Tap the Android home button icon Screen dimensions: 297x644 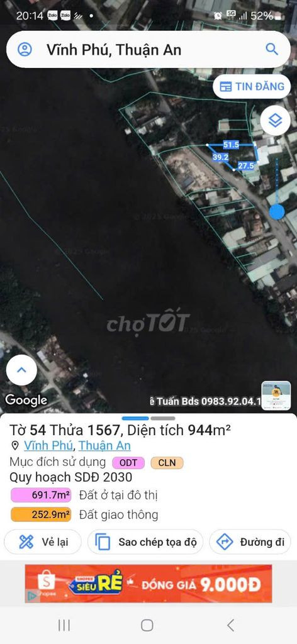[147, 626]
